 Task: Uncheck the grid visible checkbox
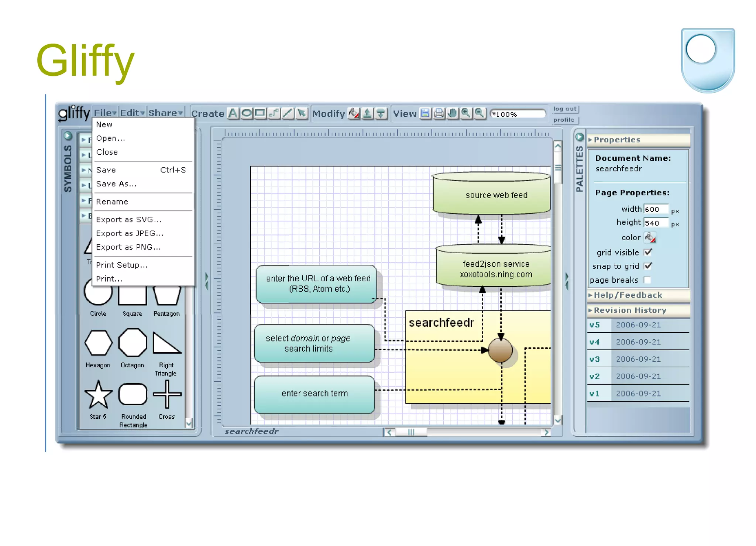[x=648, y=252]
